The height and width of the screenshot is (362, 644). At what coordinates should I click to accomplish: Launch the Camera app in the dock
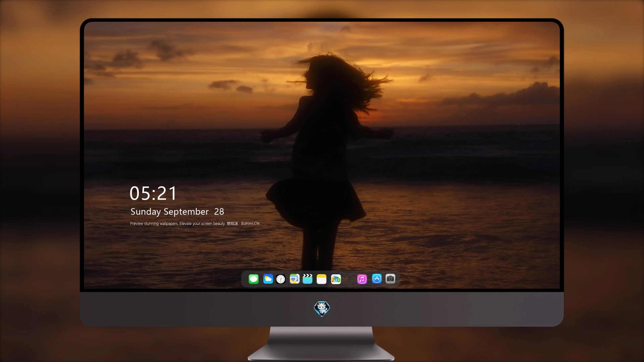pos(390,279)
